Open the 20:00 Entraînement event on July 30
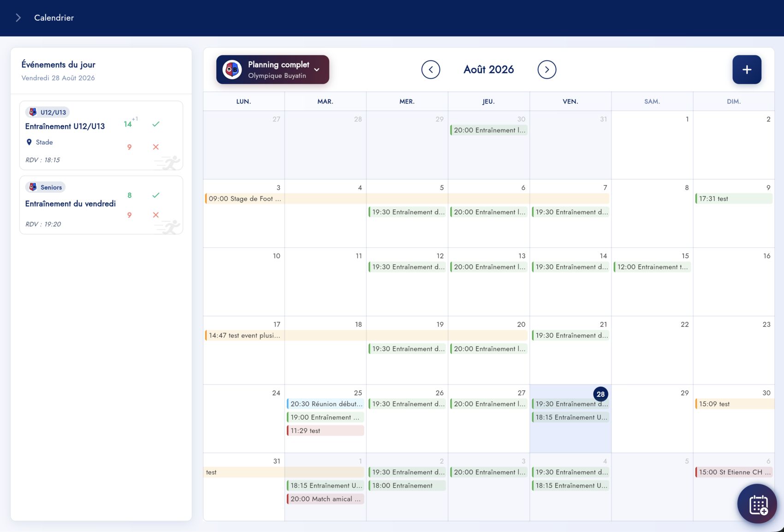 [489, 130]
